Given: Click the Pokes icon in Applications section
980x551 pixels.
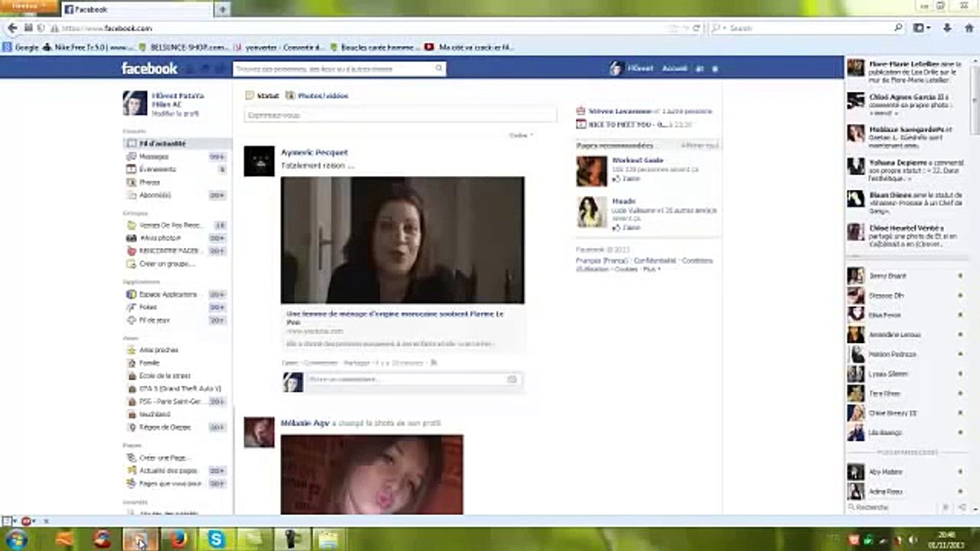Looking at the screenshot, I should pyautogui.click(x=132, y=307).
